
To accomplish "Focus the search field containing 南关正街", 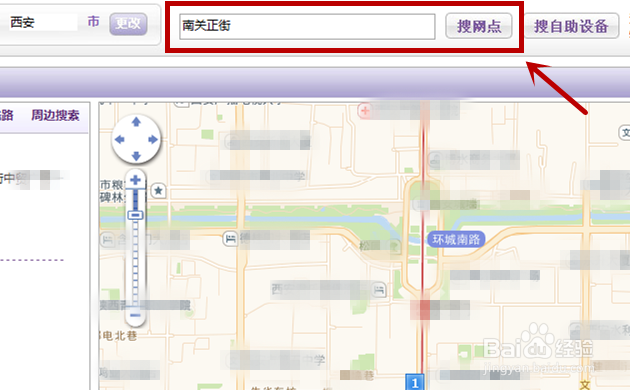I will point(307,27).
